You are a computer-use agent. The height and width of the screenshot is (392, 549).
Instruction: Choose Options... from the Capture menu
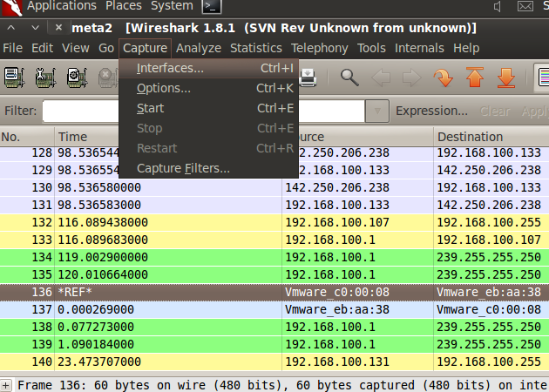(208, 88)
